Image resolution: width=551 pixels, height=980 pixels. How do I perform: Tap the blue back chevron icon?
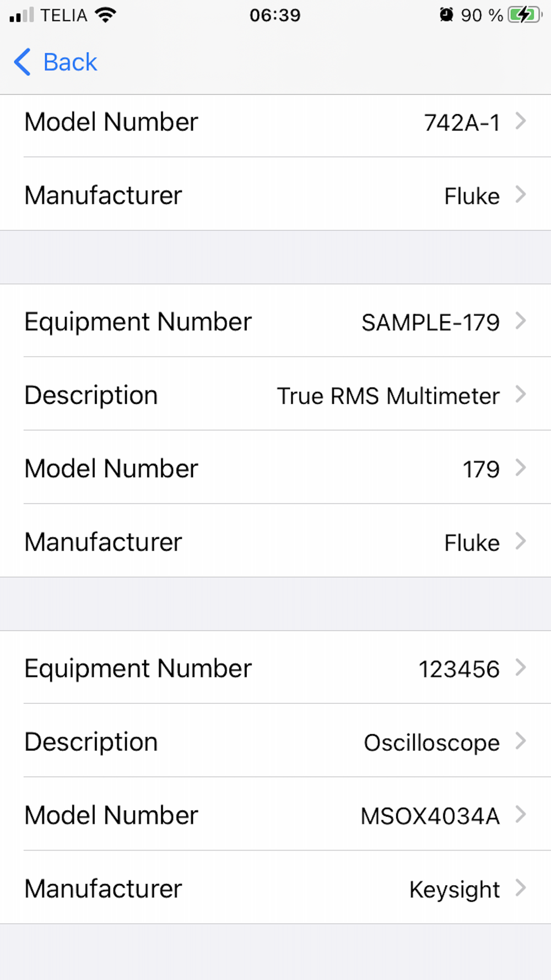point(22,62)
